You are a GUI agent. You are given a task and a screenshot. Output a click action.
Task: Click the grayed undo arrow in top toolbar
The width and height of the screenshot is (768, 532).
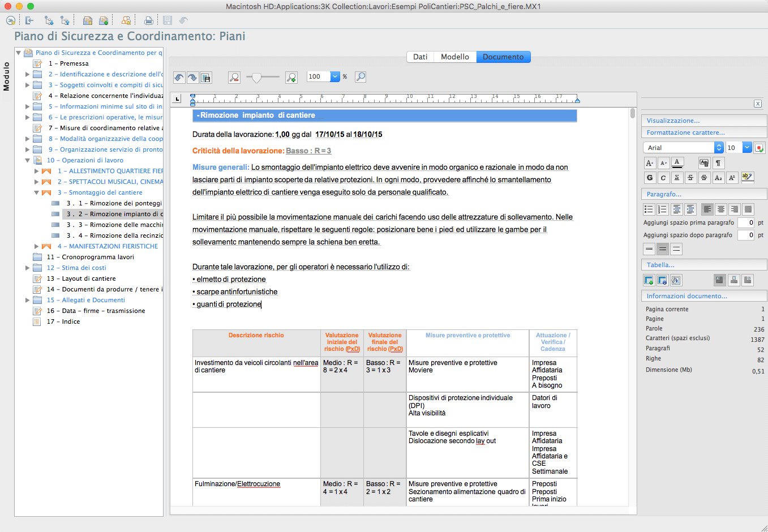(x=183, y=20)
